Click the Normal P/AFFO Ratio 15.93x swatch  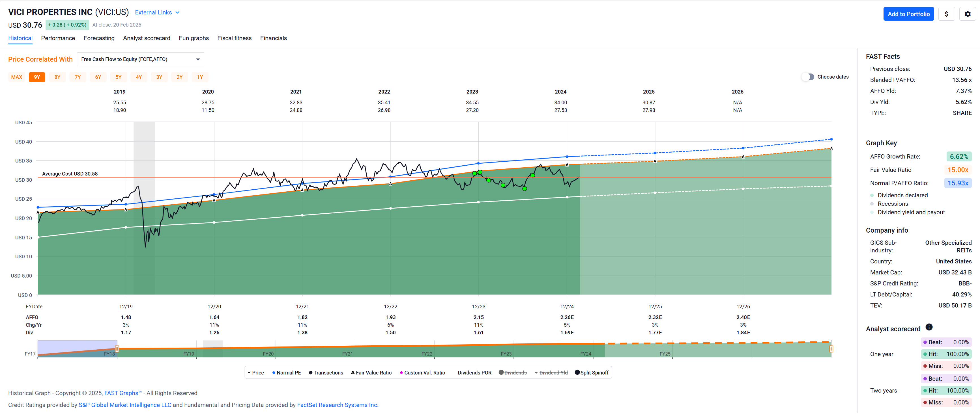[x=958, y=183]
